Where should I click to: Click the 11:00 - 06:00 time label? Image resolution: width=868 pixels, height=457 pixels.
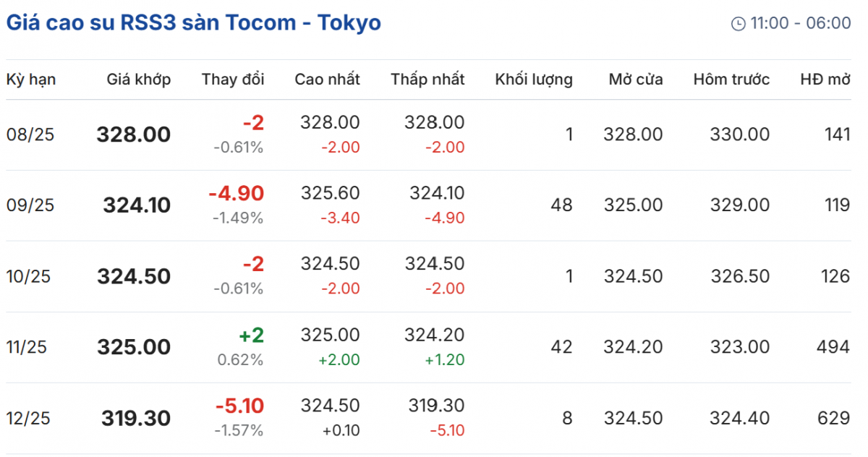801,23
